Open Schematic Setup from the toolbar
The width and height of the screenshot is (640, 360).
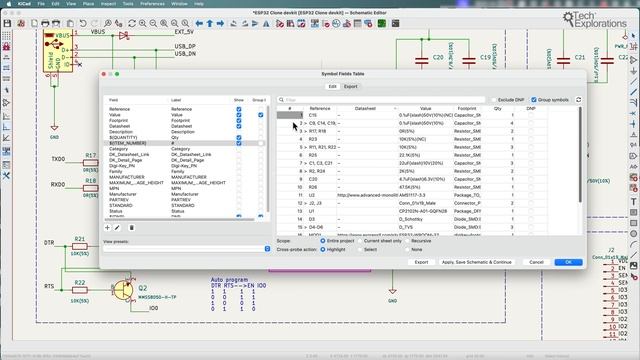21,24
